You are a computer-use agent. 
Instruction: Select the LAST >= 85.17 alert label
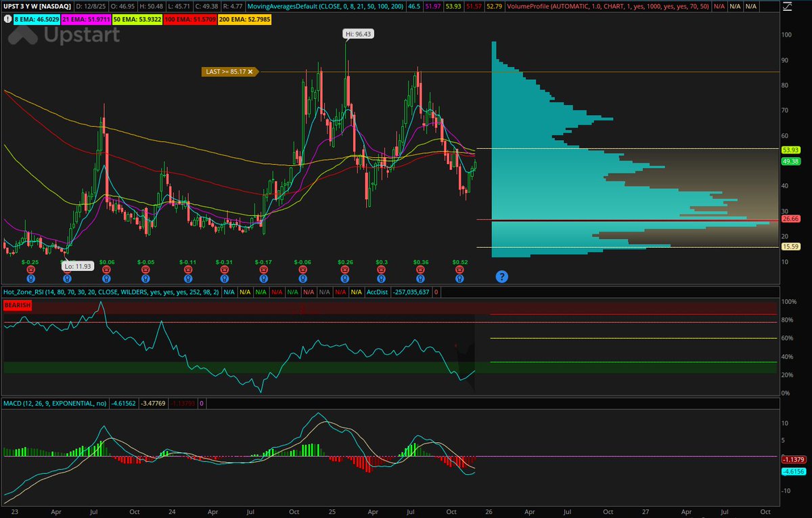[x=229, y=71]
